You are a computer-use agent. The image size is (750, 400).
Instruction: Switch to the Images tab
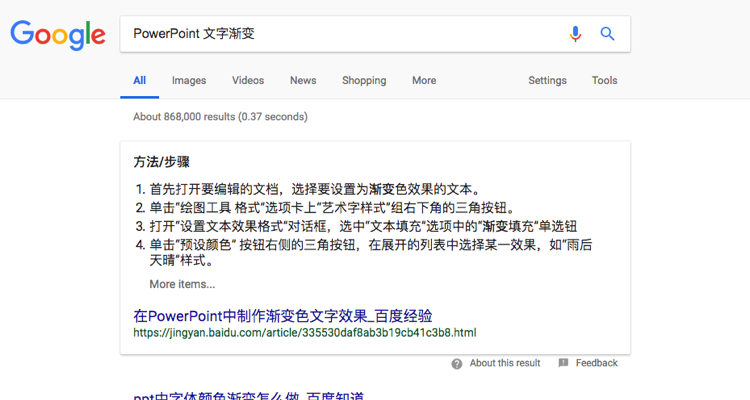pos(189,81)
